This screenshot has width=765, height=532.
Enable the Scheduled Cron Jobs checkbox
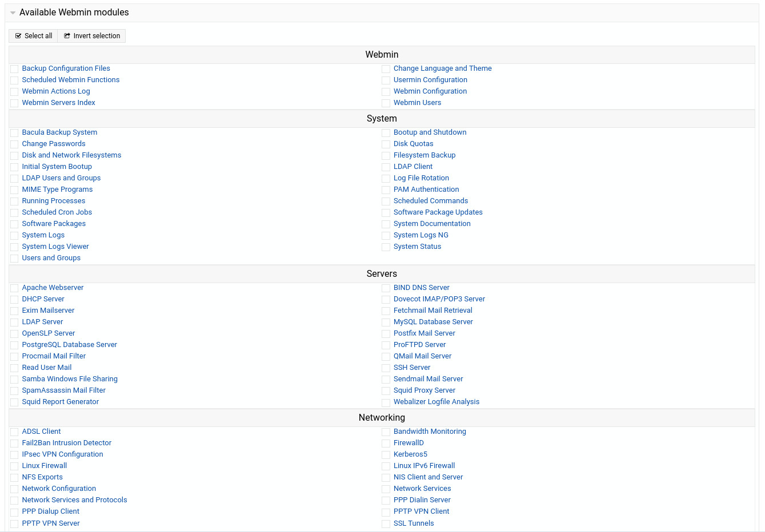coord(14,213)
